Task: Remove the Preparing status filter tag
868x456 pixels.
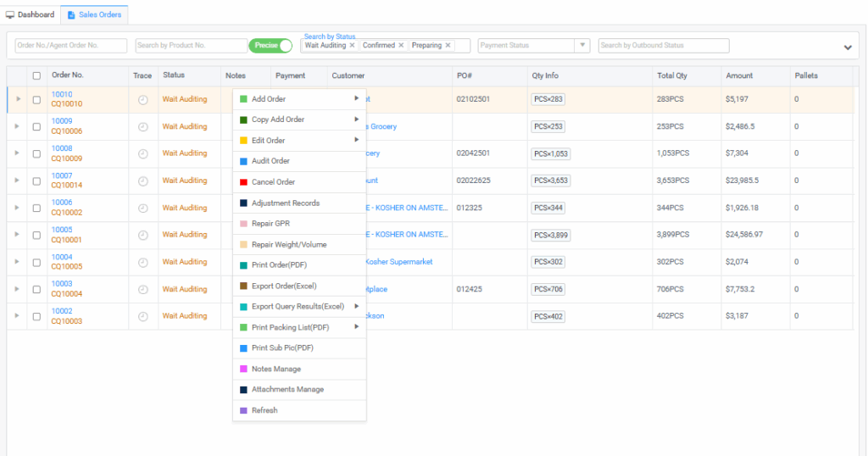Action: point(448,46)
